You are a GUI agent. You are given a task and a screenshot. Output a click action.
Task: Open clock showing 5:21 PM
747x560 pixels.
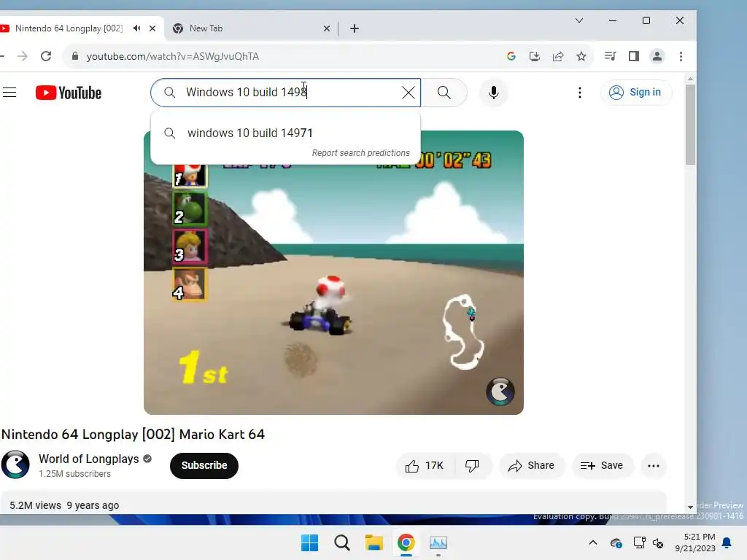pos(695,542)
